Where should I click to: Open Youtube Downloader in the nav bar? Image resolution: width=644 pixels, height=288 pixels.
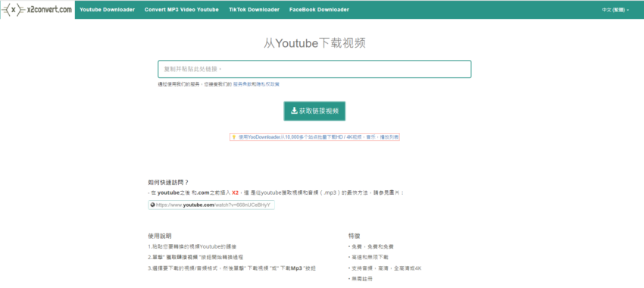click(107, 9)
